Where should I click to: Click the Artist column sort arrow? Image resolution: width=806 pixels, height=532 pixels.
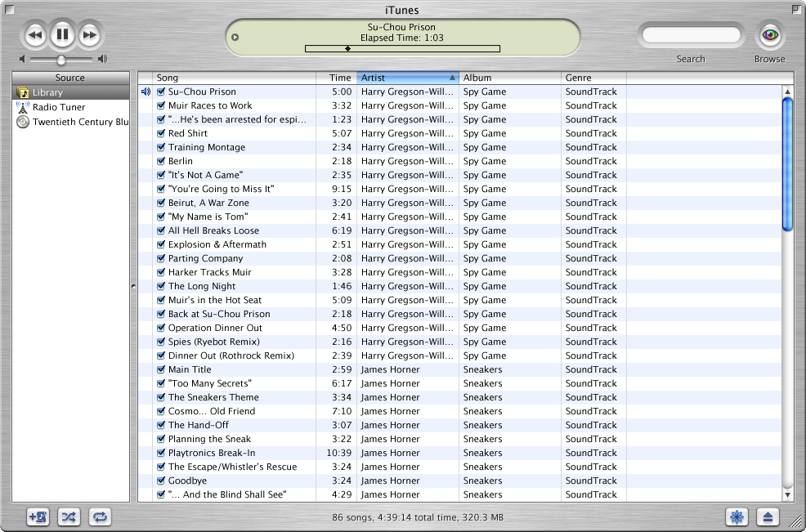[x=452, y=78]
